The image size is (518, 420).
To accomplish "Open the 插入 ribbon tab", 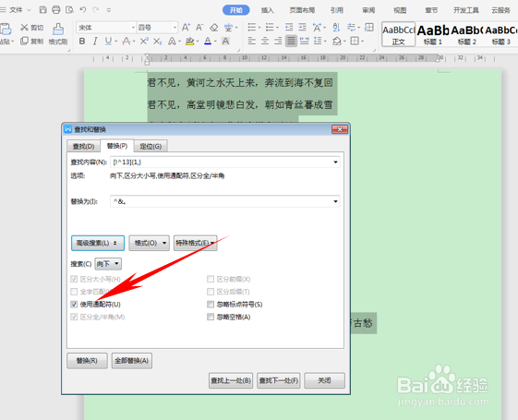I will 267,10.
